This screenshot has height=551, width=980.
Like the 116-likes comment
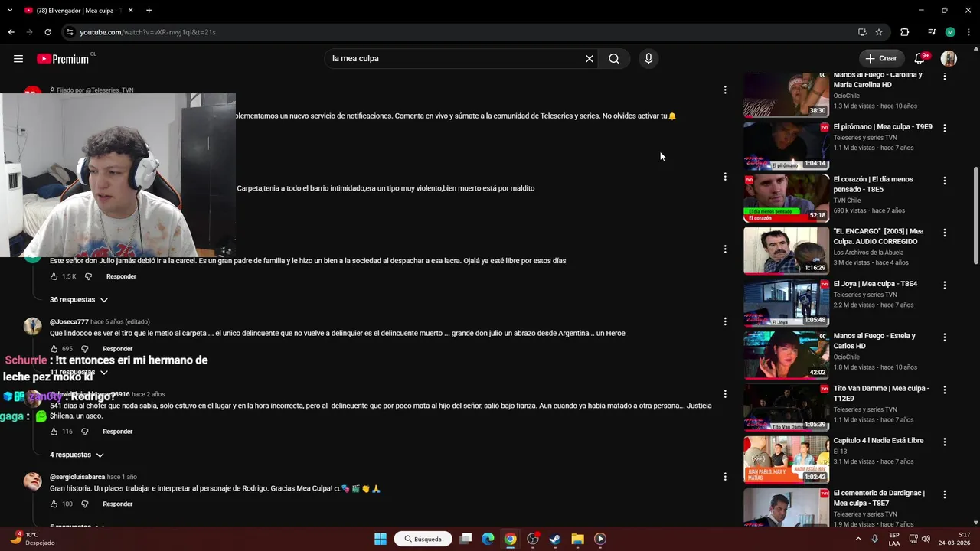54,432
